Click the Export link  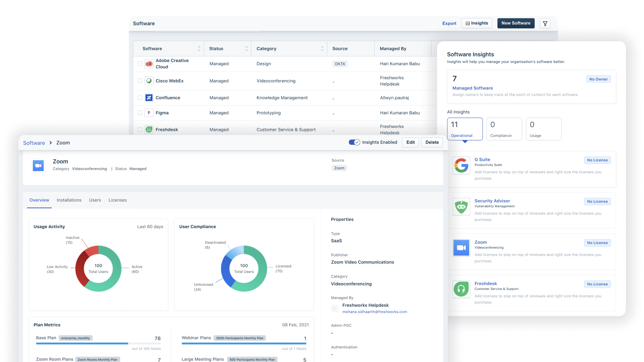click(449, 23)
